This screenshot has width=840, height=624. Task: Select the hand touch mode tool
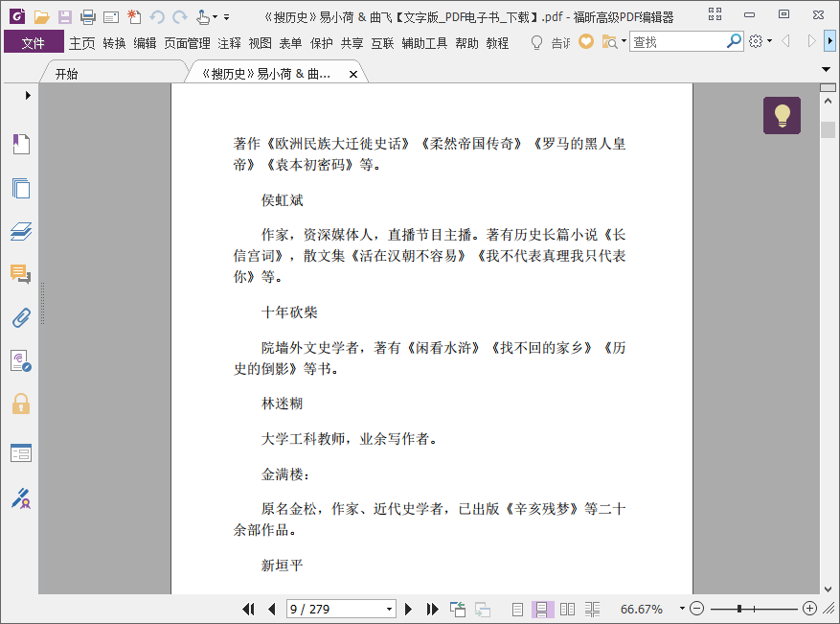[x=203, y=17]
